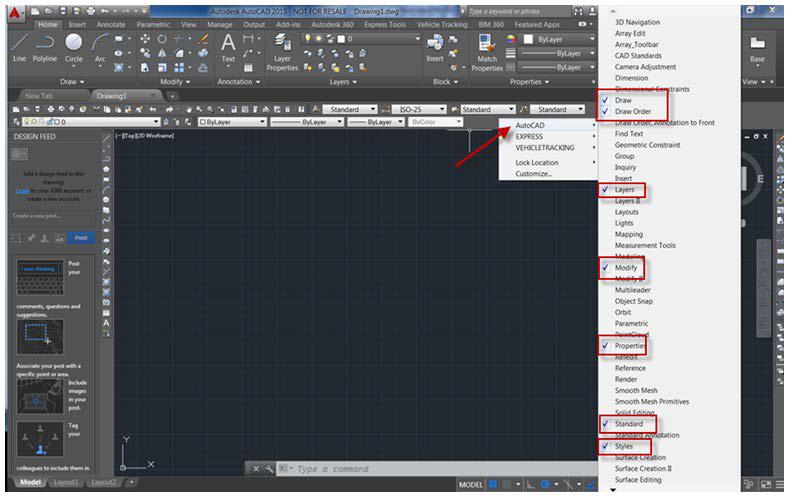This screenshot has height=497, width=789.
Task: Click the Move tool in Modify panel
Action: click(145, 39)
